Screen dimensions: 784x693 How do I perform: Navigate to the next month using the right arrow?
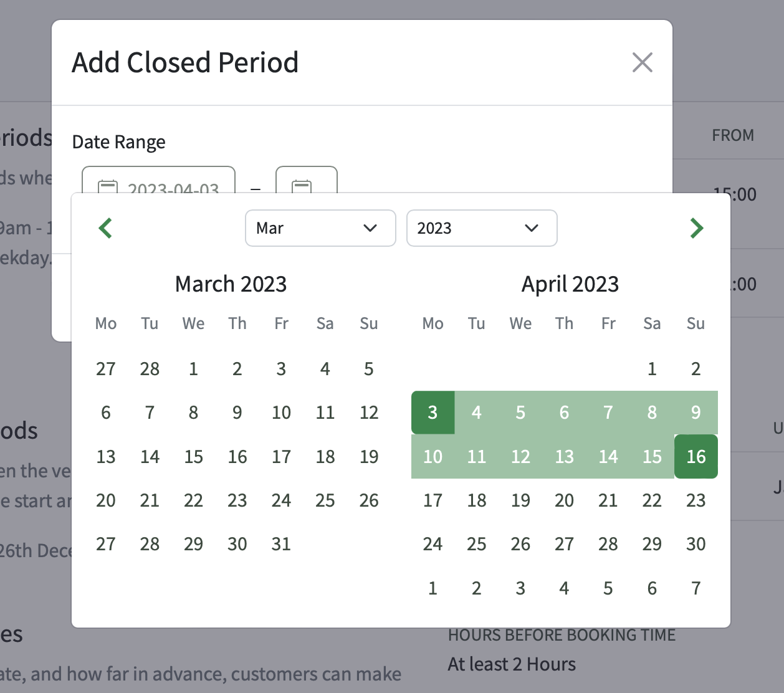(697, 228)
